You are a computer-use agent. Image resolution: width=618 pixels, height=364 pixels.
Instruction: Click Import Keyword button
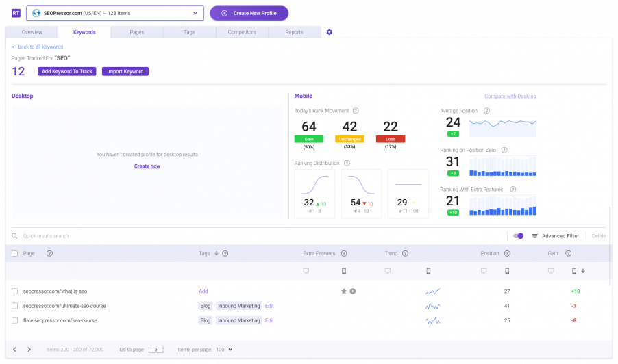(x=125, y=71)
